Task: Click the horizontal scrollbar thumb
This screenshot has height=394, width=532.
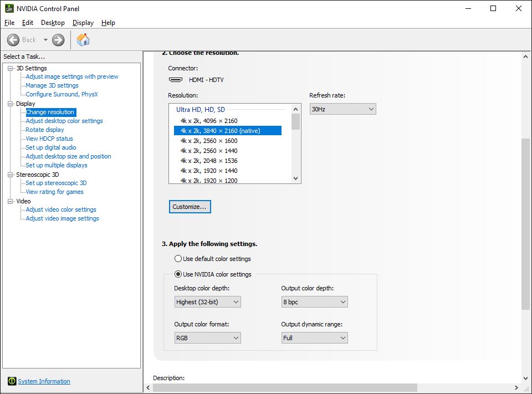Action: coord(285,387)
